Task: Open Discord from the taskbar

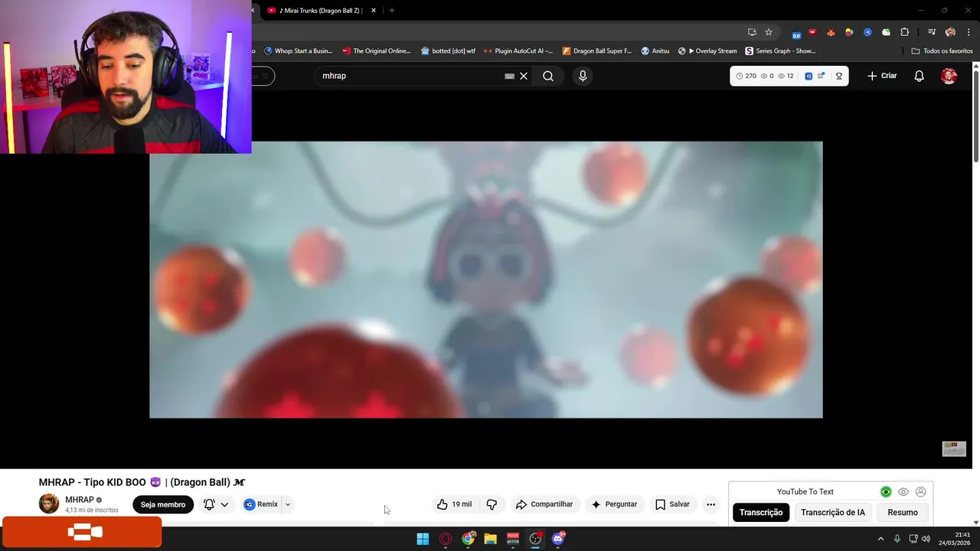Action: [558, 539]
